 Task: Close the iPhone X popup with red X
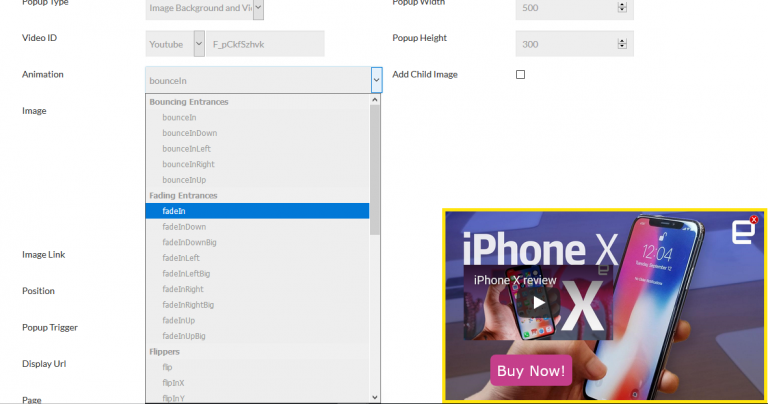(754, 219)
